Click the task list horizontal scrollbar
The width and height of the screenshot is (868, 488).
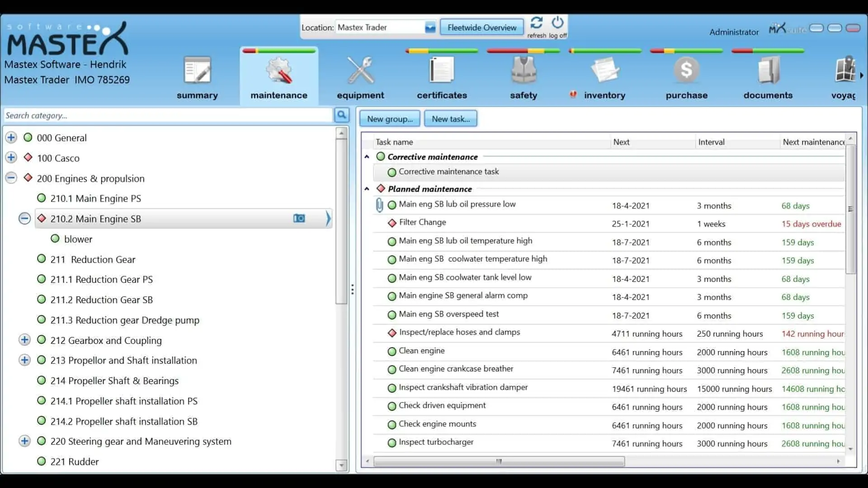pyautogui.click(x=499, y=461)
